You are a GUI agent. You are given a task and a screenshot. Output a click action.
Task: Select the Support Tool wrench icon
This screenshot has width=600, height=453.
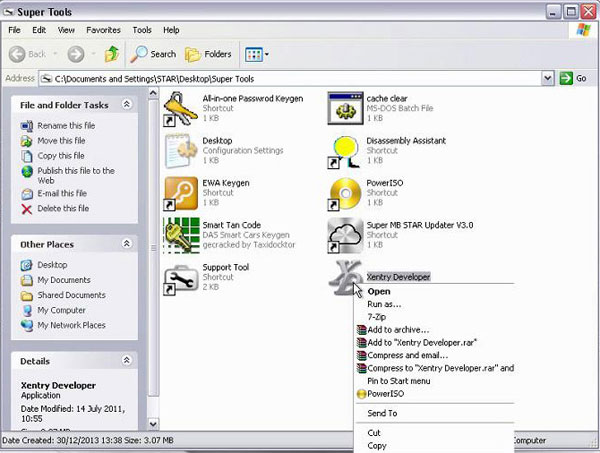pos(180,279)
